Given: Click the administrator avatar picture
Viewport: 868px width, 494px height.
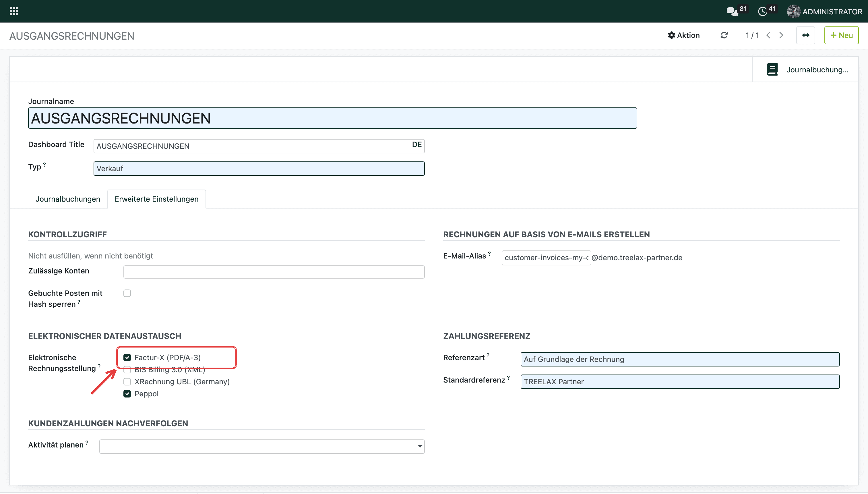Looking at the screenshot, I should (x=793, y=11).
